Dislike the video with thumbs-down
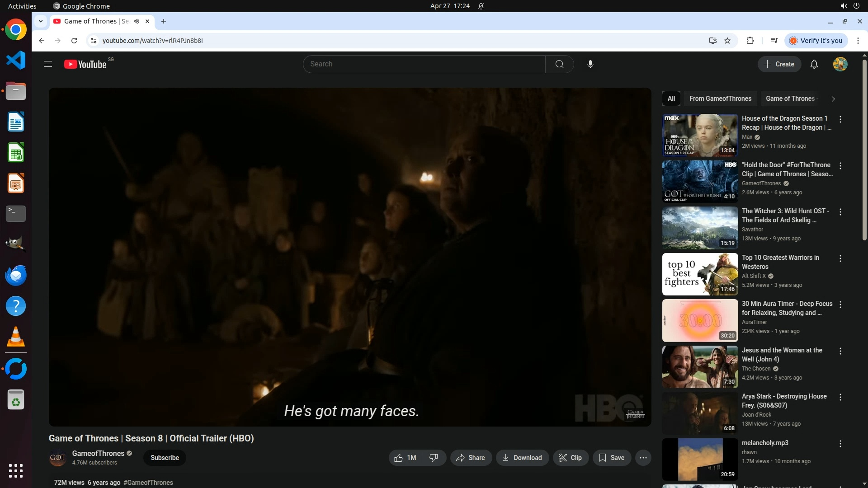Image resolution: width=868 pixels, height=488 pixels. click(434, 458)
